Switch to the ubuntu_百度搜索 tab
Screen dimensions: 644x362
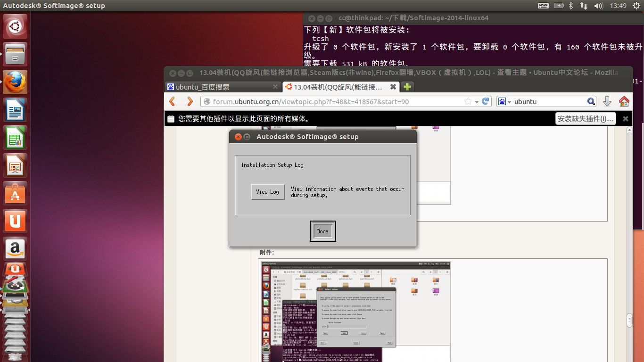point(223,87)
